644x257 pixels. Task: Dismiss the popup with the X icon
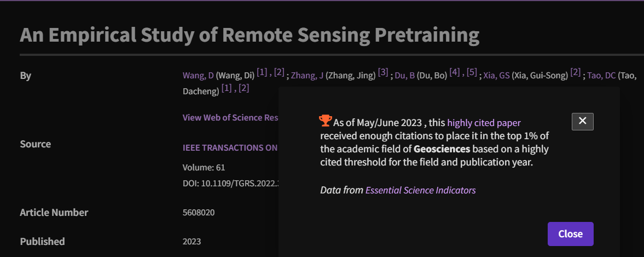pos(582,121)
